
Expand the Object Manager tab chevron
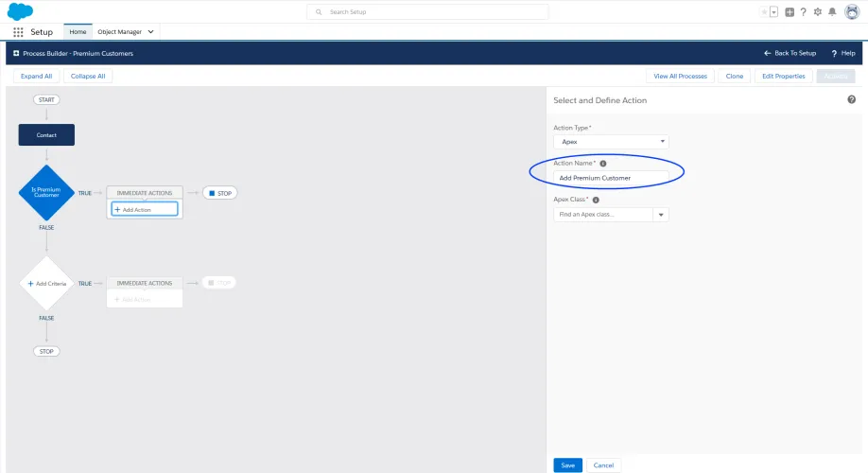(150, 31)
